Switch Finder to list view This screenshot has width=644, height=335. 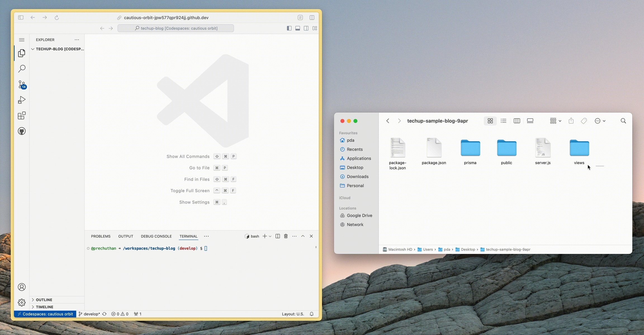coord(503,121)
